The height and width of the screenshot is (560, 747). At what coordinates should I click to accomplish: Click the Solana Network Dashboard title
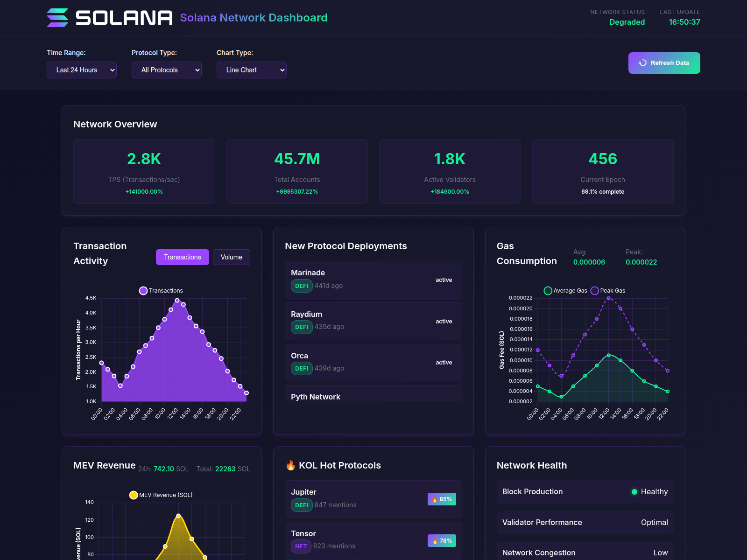[x=254, y=18]
